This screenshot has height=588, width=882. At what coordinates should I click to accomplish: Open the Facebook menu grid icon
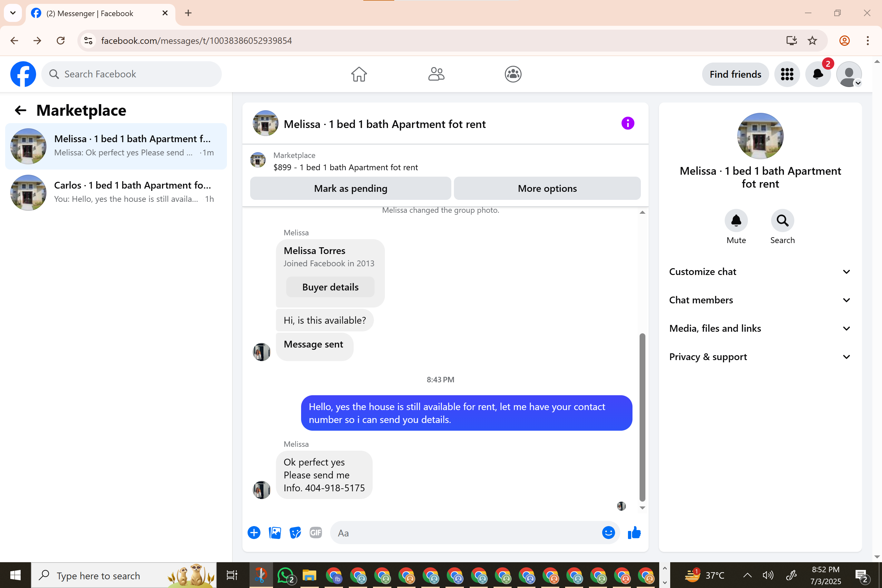(787, 74)
